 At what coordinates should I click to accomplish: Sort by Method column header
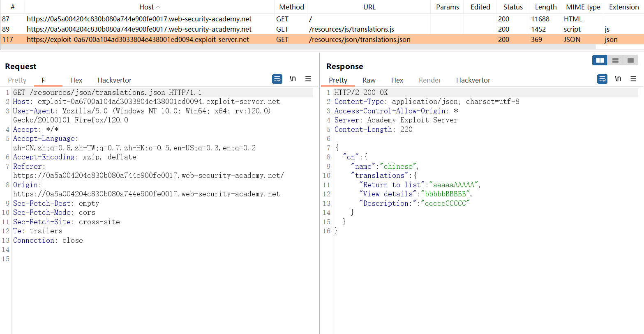coord(291,7)
